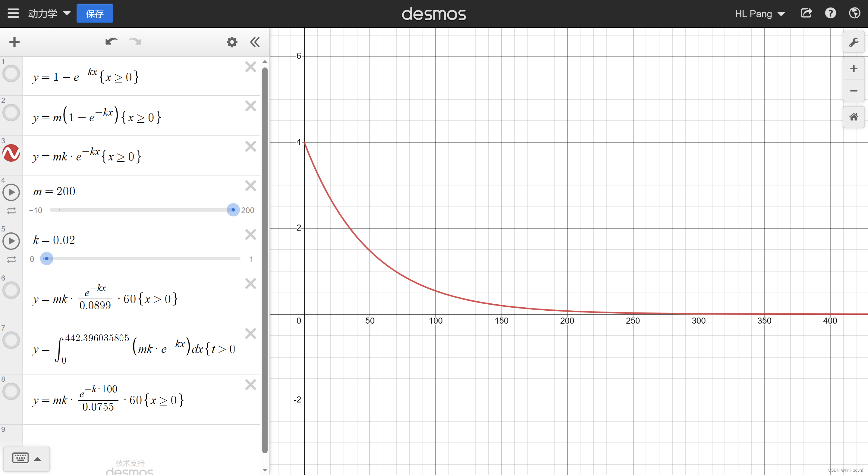
Task: Show the graph of expression 1
Action: [x=11, y=74]
